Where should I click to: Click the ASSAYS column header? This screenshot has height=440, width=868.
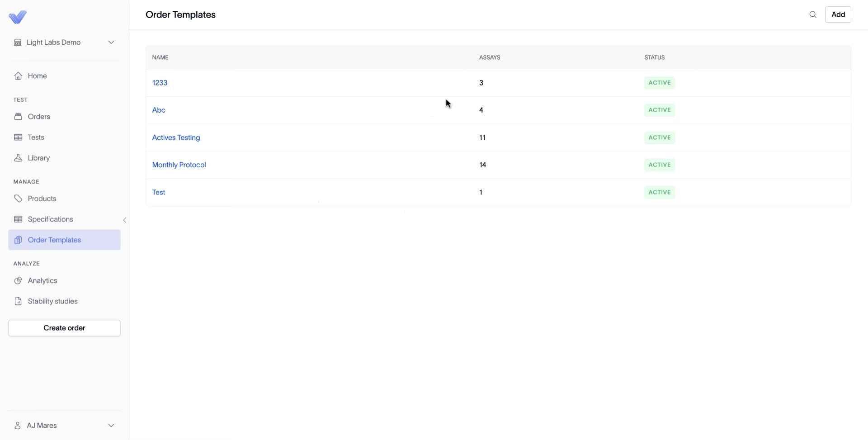(x=490, y=57)
